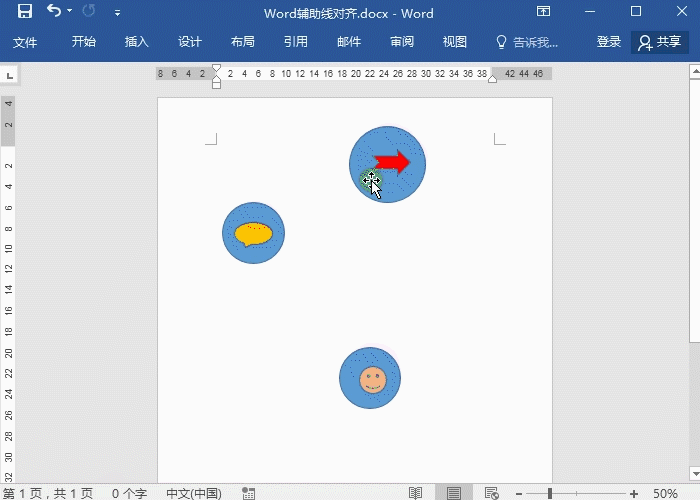Undo the last action
This screenshot has height=500, width=700.
tap(54, 11)
